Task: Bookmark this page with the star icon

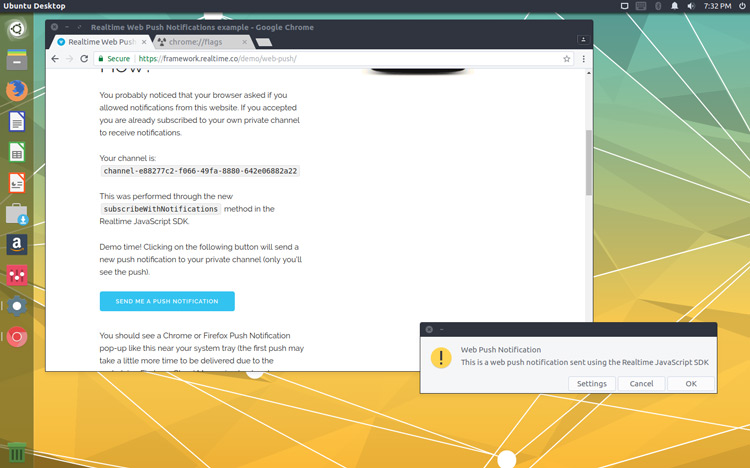Action: pyautogui.click(x=567, y=58)
